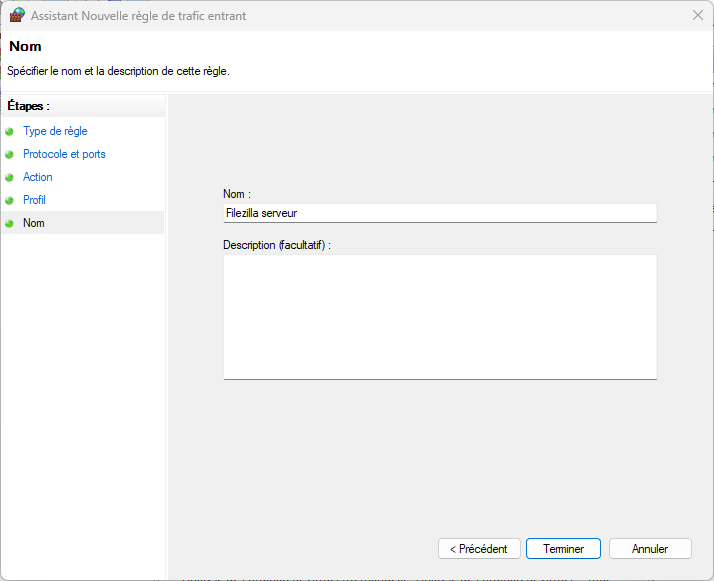Open the Protocole et ports step

click(x=64, y=154)
